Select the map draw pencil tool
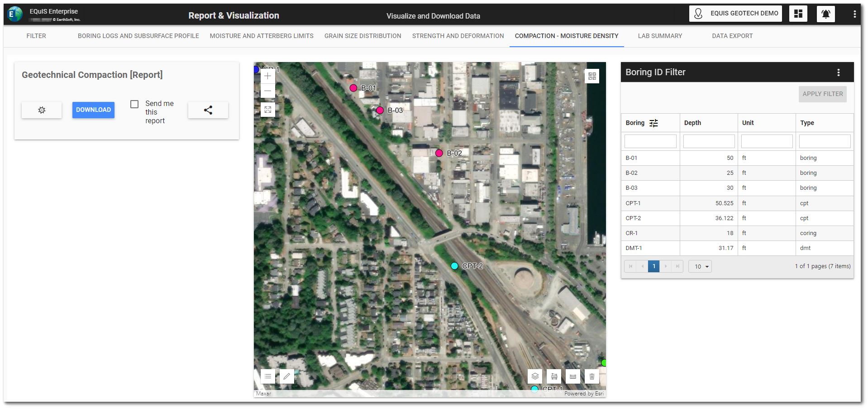 pos(286,376)
